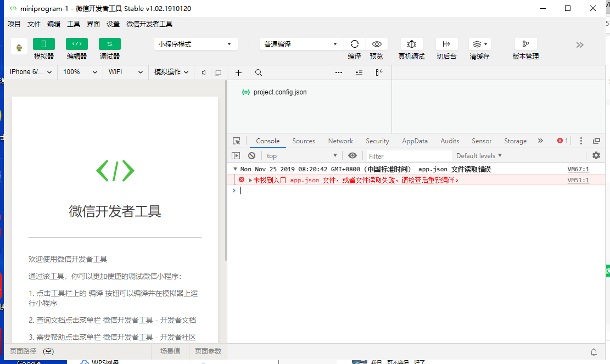Clear the console with the ban icon

(251, 155)
